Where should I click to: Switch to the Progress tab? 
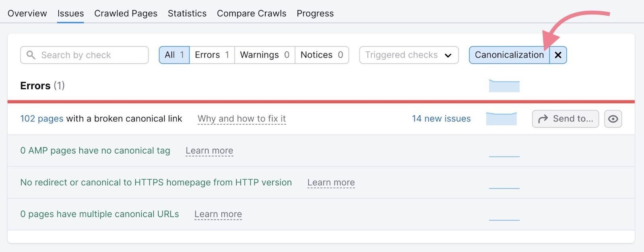pos(315,14)
